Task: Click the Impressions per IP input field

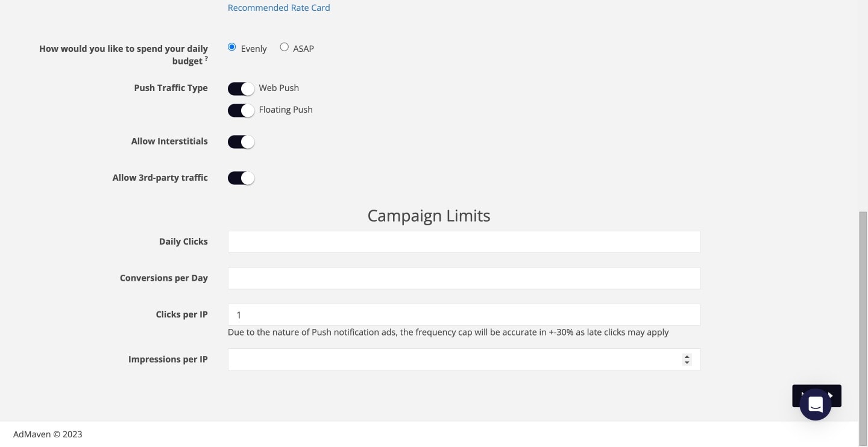Action: pyautogui.click(x=452, y=359)
